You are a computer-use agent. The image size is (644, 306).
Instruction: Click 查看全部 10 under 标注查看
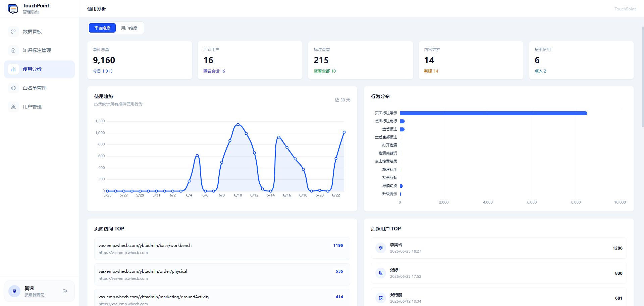pyautogui.click(x=325, y=71)
